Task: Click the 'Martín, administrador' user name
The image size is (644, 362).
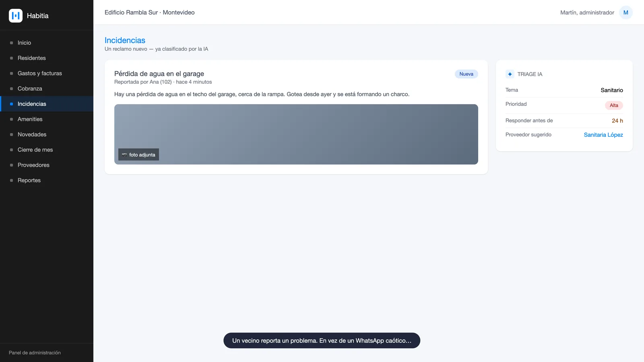Action: pyautogui.click(x=587, y=12)
